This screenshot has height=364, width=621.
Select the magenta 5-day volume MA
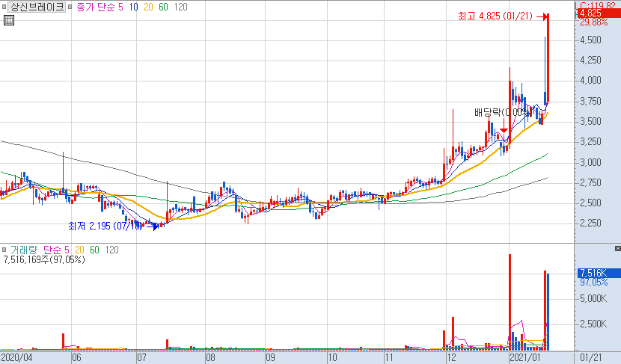tap(67, 250)
